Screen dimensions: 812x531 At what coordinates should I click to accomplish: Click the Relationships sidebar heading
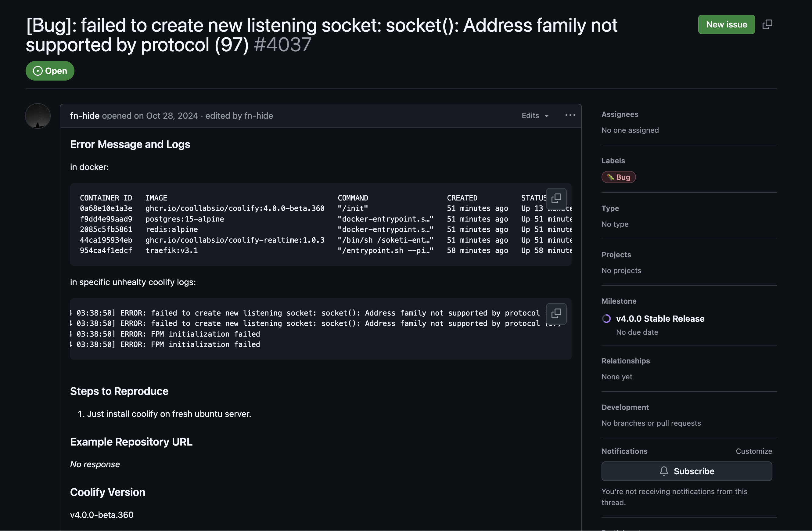click(x=625, y=361)
